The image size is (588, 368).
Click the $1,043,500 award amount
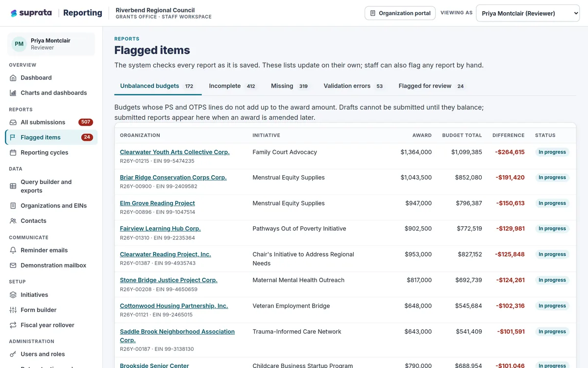(x=416, y=178)
